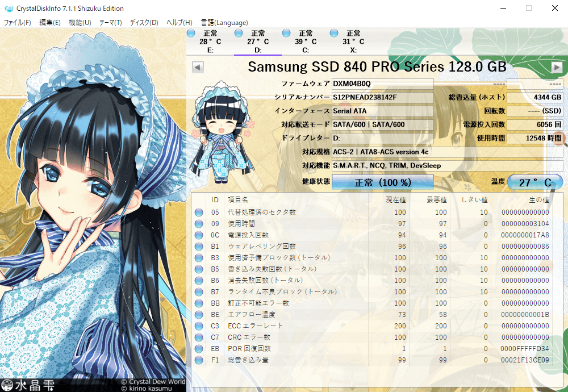Go to next disk with right arrow
This screenshot has width=568, height=392.
557,67
